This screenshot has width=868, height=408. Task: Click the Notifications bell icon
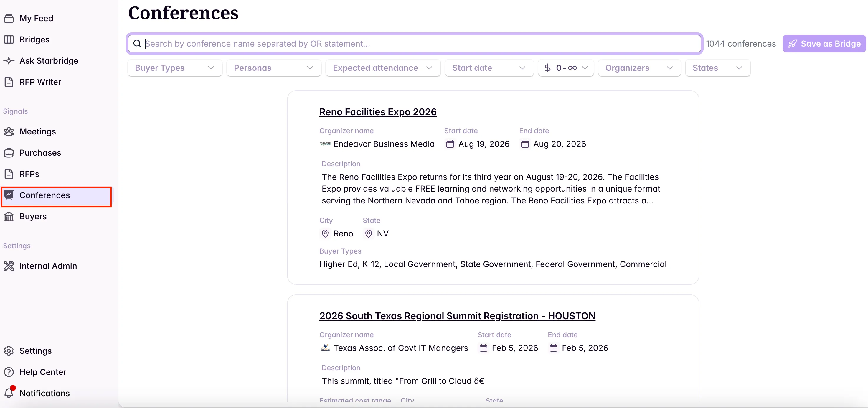(9, 393)
